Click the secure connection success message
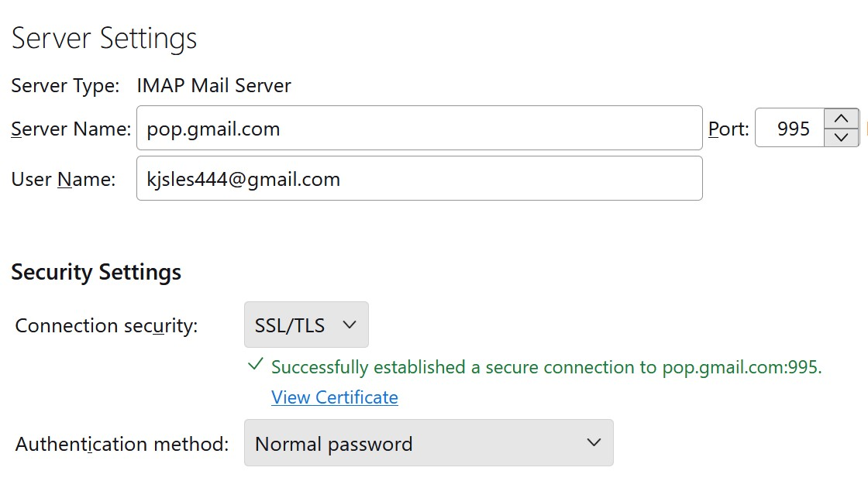868x488 pixels. pos(546,367)
